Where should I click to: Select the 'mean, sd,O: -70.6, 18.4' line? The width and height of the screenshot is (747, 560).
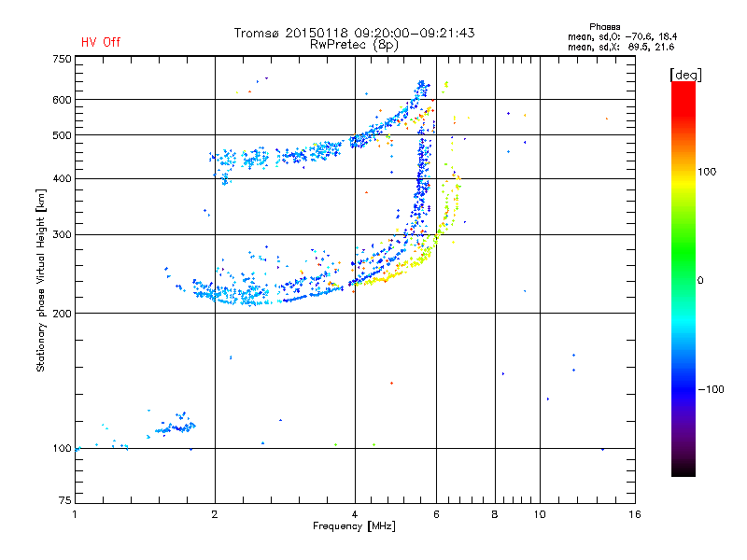(x=622, y=36)
